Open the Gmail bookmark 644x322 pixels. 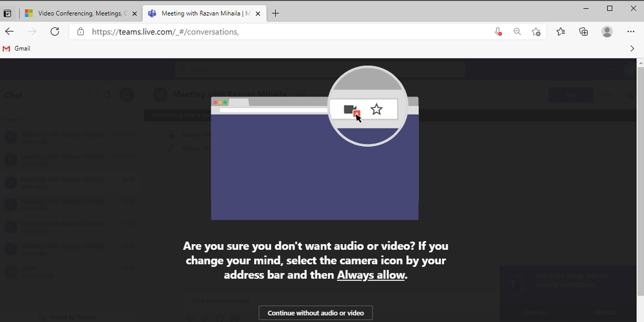tap(17, 48)
